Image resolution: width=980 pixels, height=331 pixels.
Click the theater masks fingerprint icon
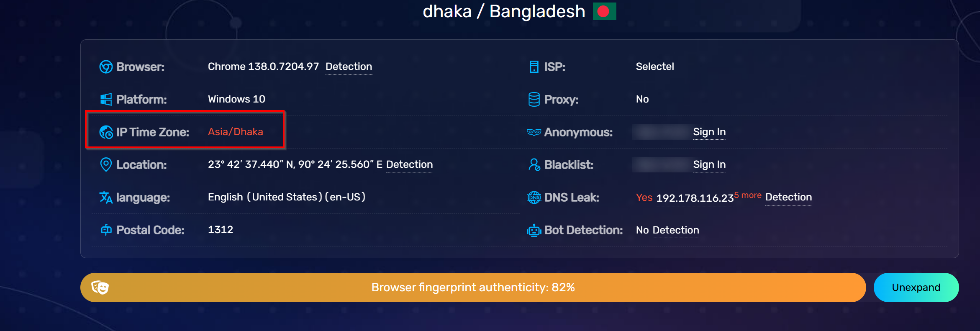click(100, 287)
